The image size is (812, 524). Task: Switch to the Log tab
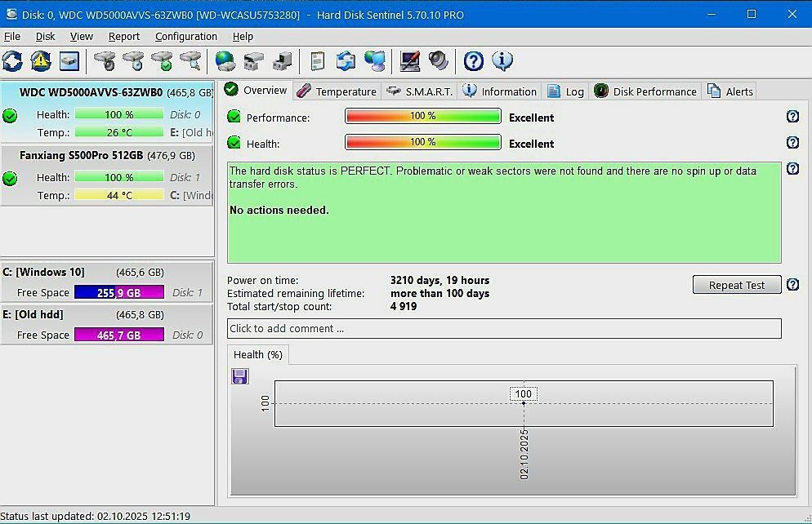(565, 91)
